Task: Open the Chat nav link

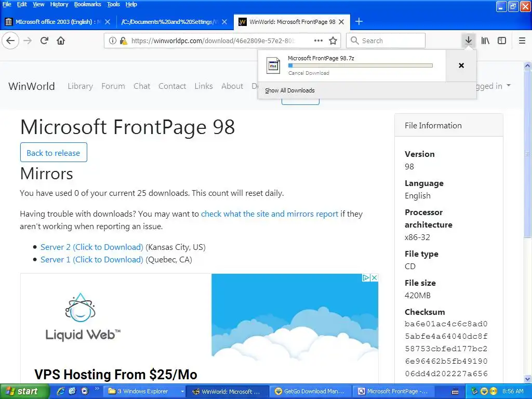Action: (142, 86)
